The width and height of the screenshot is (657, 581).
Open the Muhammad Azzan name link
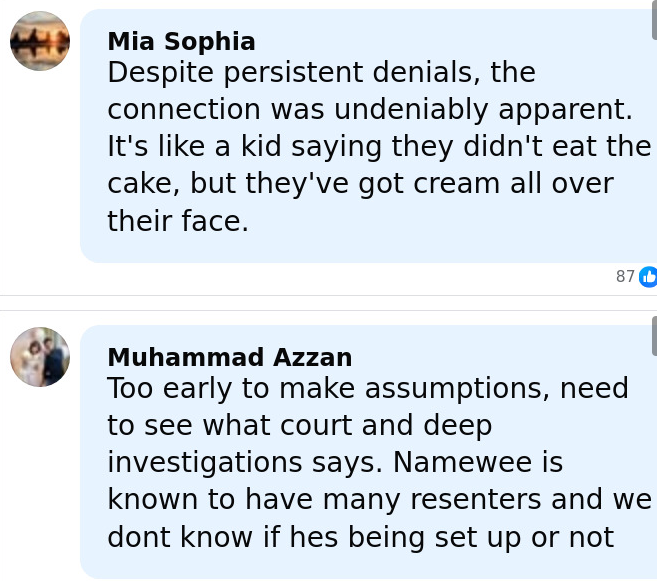point(229,357)
